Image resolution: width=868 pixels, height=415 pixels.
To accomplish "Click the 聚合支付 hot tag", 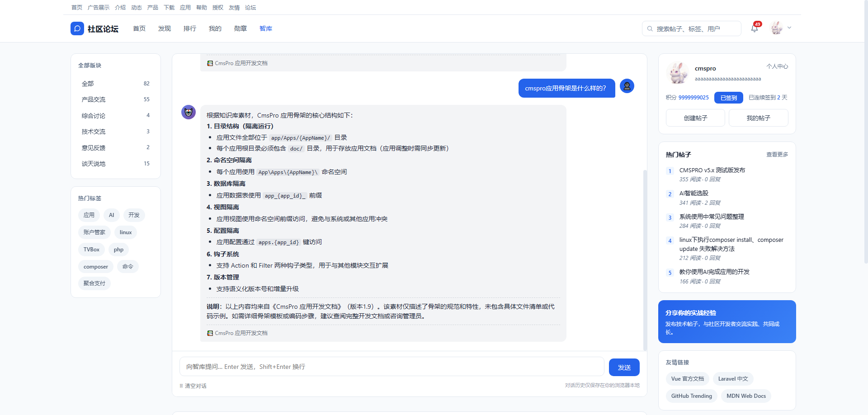I will tap(94, 283).
